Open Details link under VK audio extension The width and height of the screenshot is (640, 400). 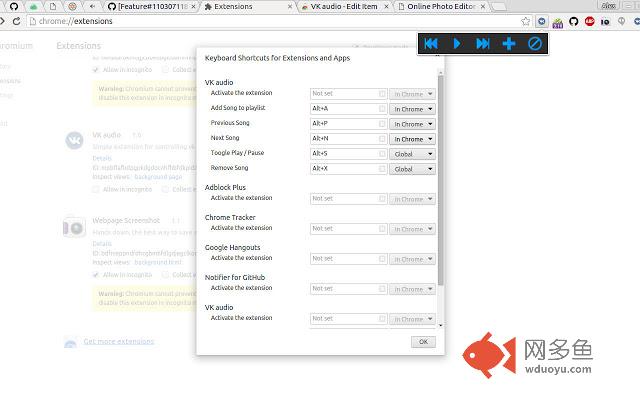tap(102, 158)
